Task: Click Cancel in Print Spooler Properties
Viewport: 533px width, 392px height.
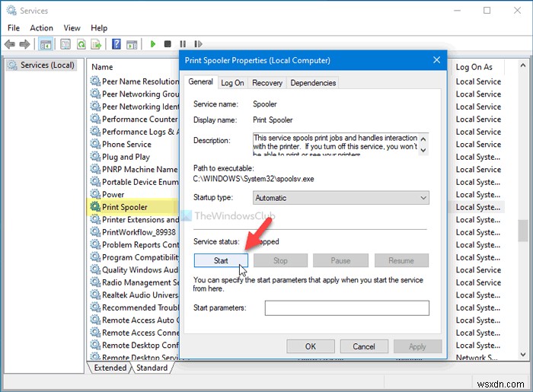Action: point(364,346)
